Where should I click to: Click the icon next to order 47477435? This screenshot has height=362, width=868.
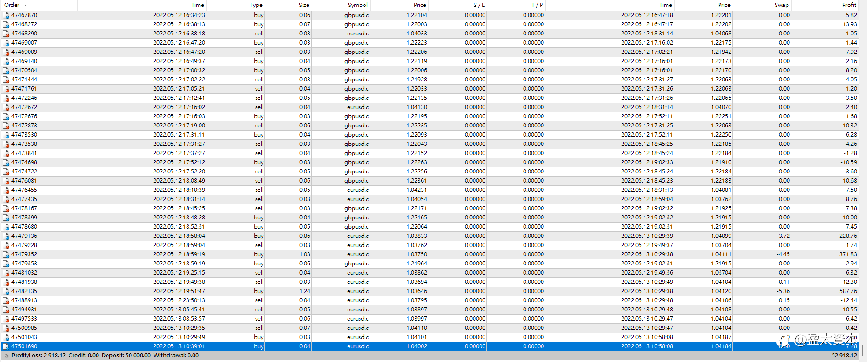click(6, 199)
